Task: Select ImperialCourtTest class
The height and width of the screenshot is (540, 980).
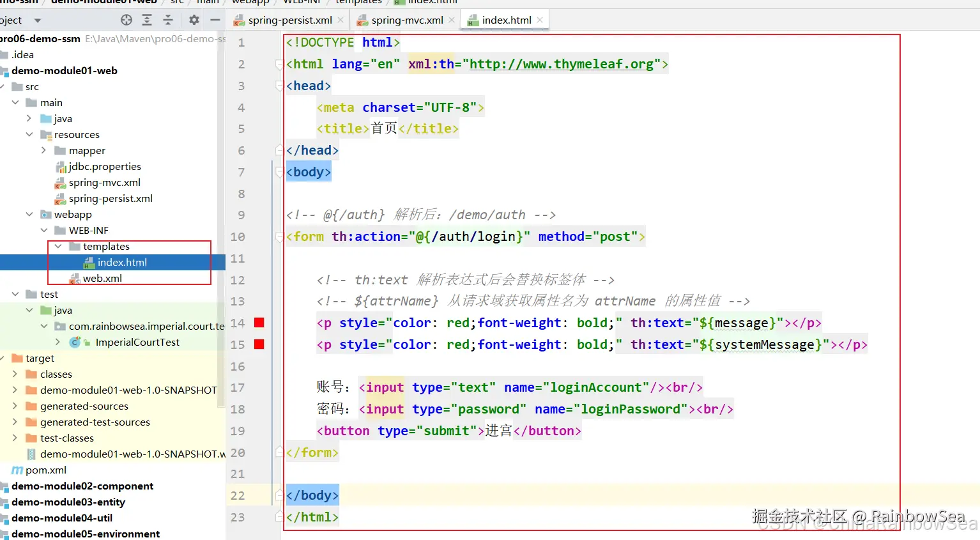Action: point(137,342)
